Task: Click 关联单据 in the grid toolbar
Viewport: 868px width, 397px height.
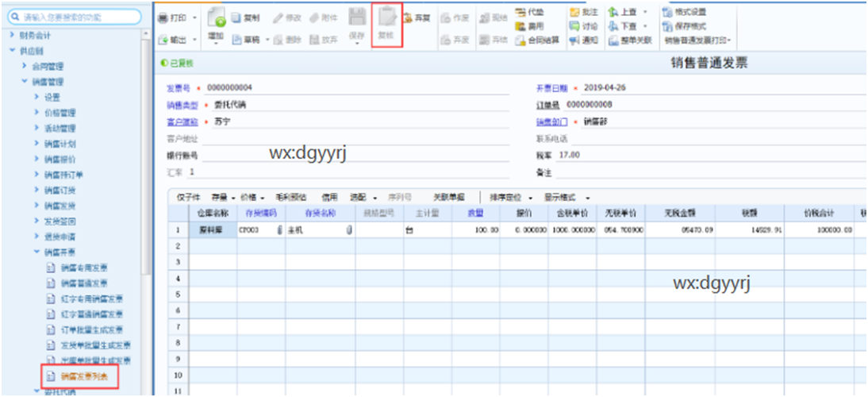Action: pyautogui.click(x=449, y=198)
